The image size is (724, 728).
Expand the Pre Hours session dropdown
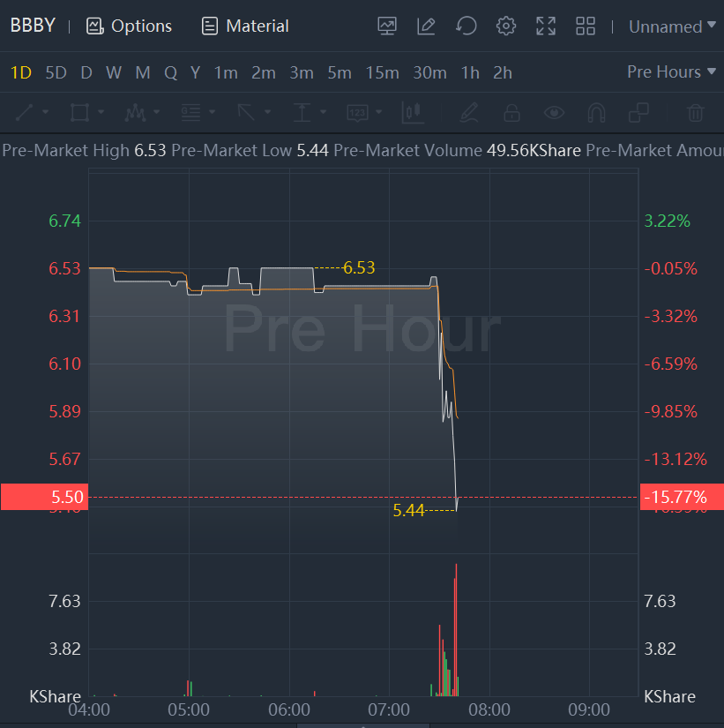tap(671, 71)
